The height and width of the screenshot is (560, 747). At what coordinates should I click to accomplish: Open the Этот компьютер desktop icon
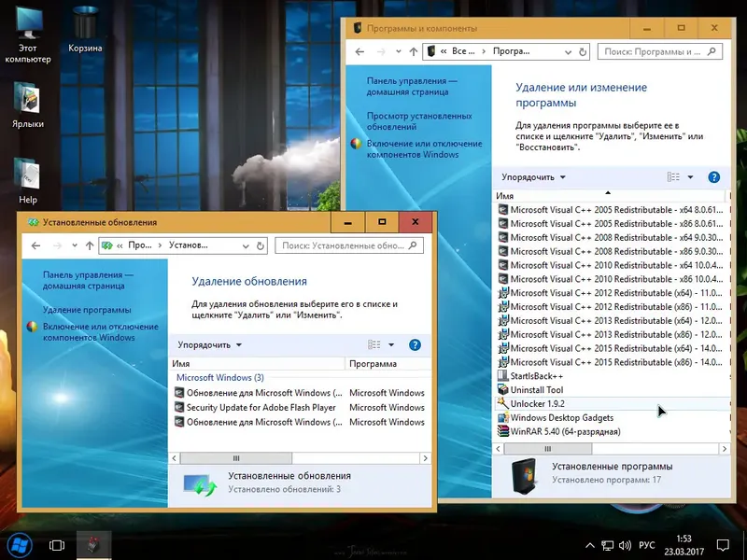(28, 34)
